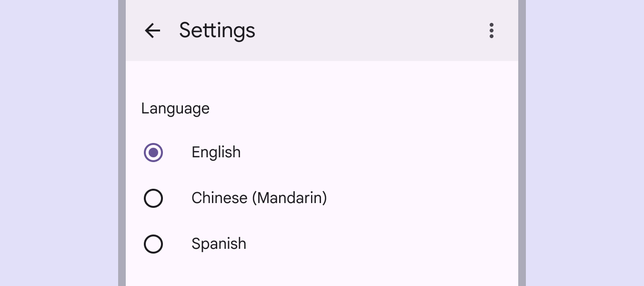Click the right gray device bezel

[x=522, y=143]
